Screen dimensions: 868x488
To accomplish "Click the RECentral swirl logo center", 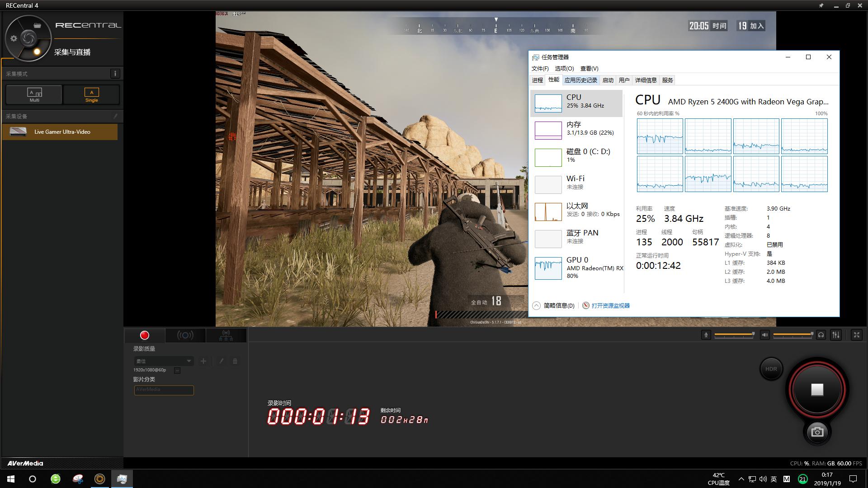I will pyautogui.click(x=28, y=38).
